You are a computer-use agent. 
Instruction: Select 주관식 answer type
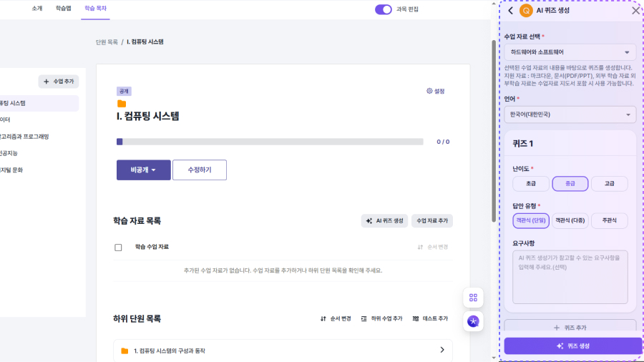tap(610, 221)
